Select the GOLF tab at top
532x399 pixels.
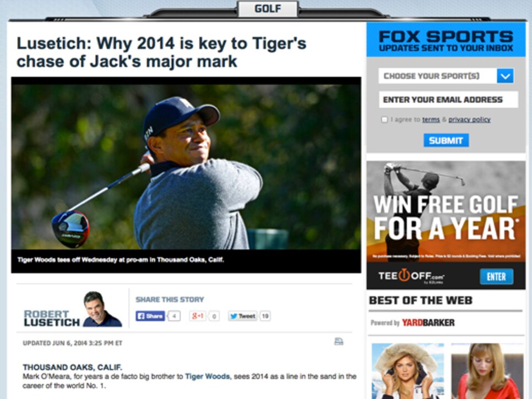[268, 8]
